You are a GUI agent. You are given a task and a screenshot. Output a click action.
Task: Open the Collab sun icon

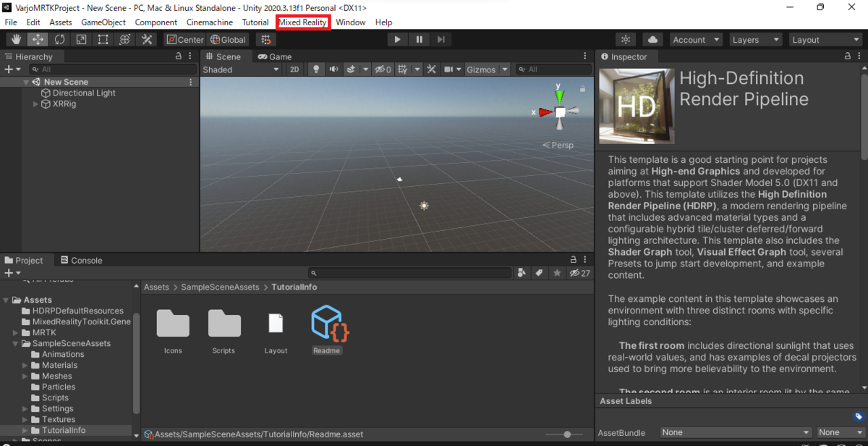click(x=626, y=40)
